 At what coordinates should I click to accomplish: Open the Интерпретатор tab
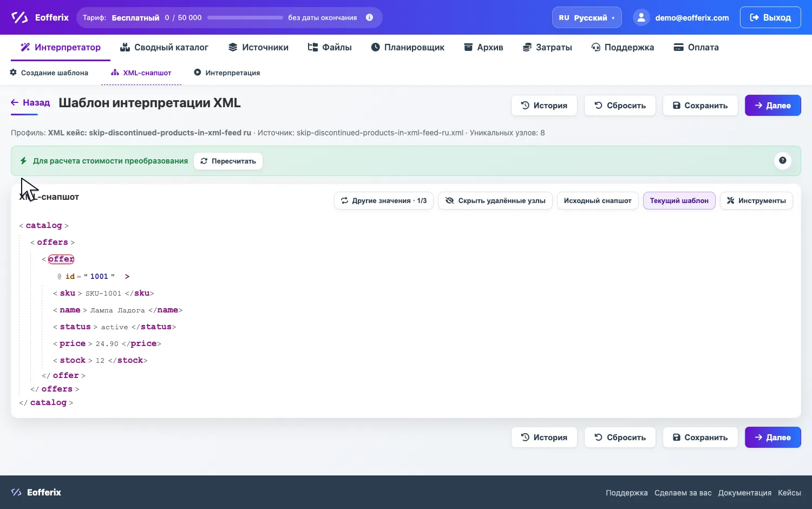pyautogui.click(x=61, y=47)
